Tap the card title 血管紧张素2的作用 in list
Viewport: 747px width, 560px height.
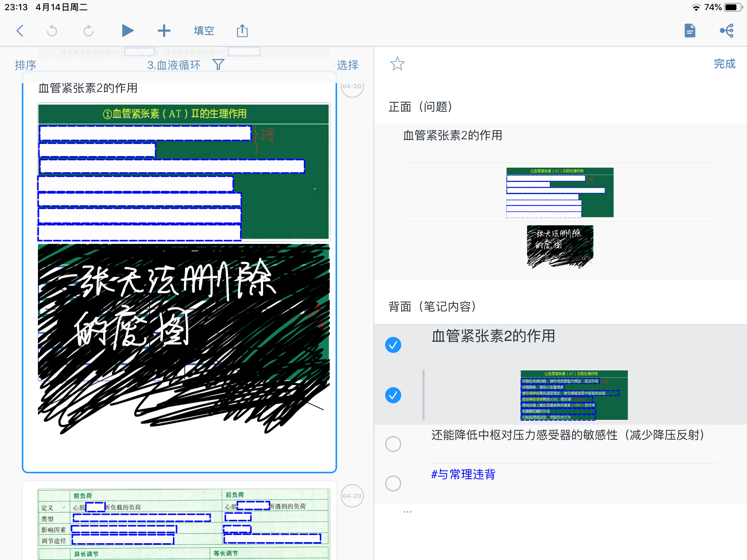pyautogui.click(x=88, y=88)
